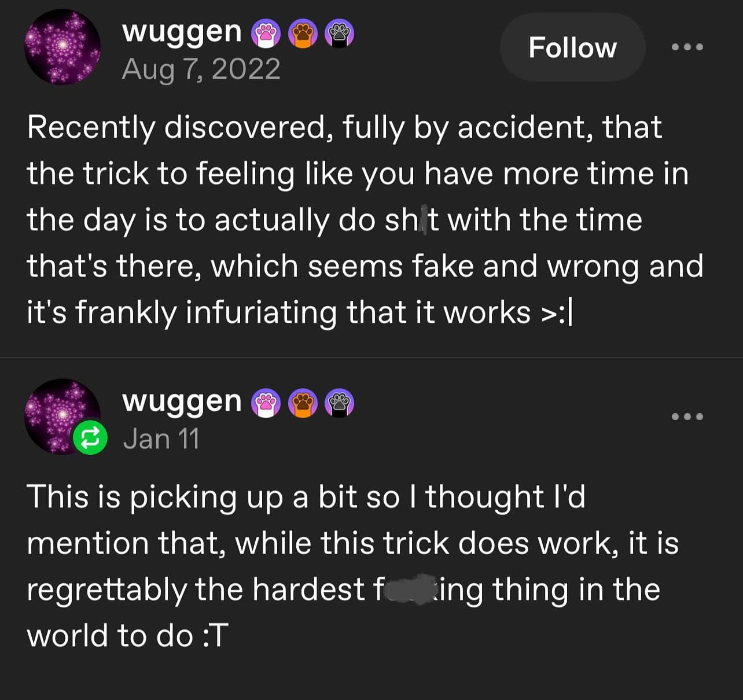Click the divider line between the two posts
Image resolution: width=743 pixels, height=700 pixels.
coord(371,358)
